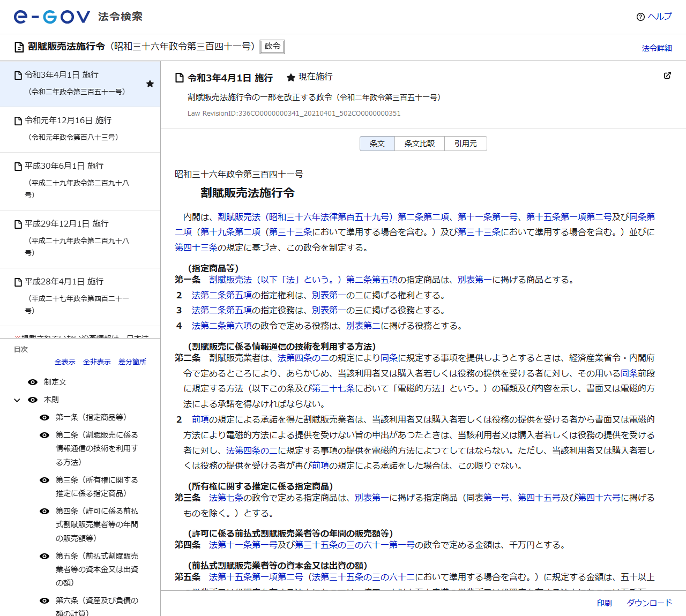
Task: Open the help question-mark icon
Action: click(x=640, y=17)
